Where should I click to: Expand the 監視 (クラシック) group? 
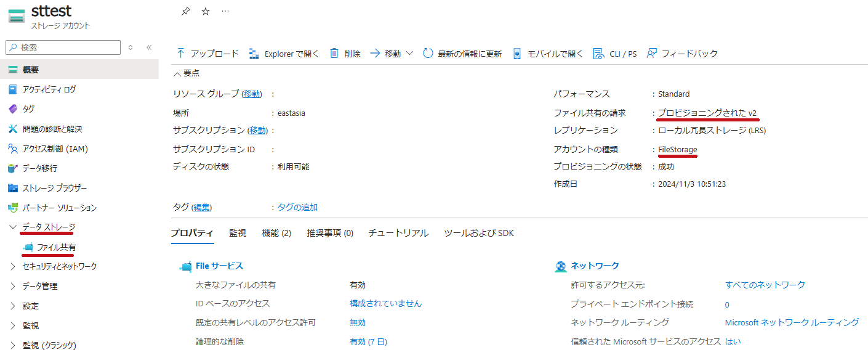pyautogui.click(x=13, y=346)
